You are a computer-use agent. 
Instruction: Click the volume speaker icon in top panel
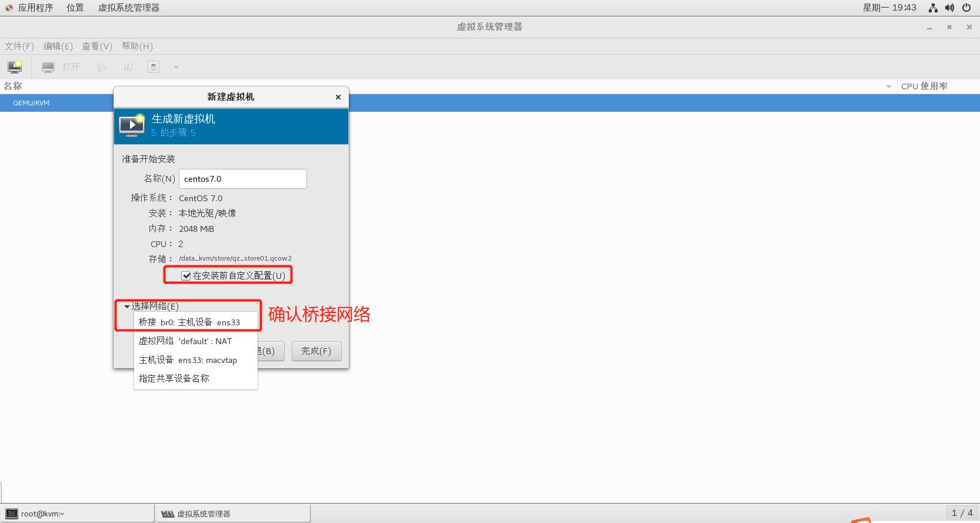949,8
